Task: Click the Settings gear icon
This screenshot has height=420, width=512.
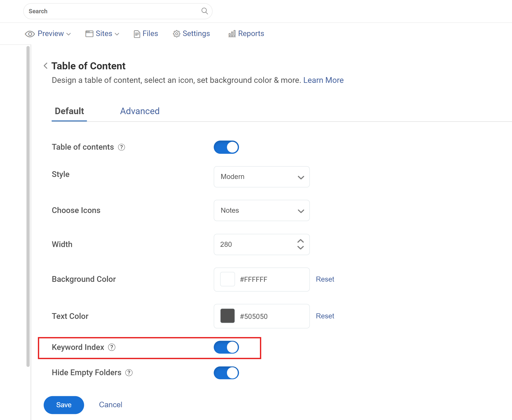Action: click(x=177, y=34)
